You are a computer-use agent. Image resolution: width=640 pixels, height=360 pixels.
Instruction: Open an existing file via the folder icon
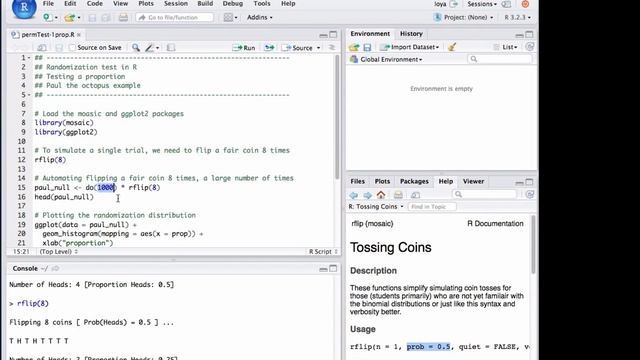(x=70, y=18)
